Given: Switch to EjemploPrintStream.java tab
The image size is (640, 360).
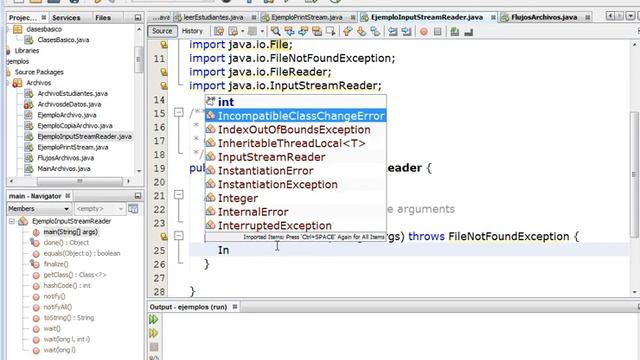Looking at the screenshot, I should pos(307,17).
